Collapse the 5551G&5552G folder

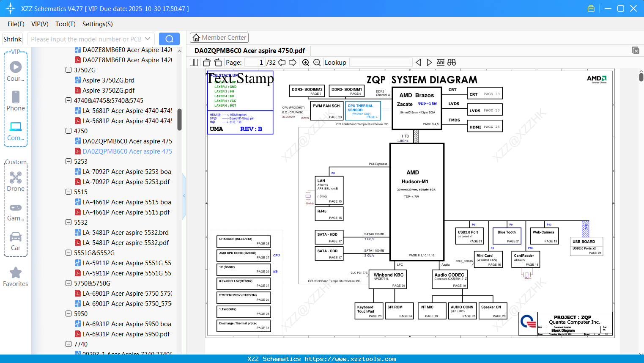pyautogui.click(x=69, y=253)
